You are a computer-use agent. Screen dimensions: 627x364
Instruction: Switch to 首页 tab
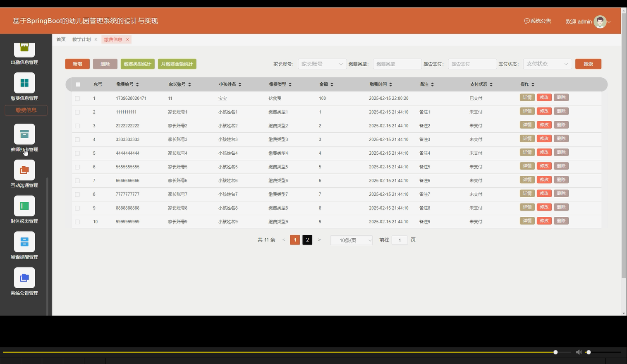point(61,40)
